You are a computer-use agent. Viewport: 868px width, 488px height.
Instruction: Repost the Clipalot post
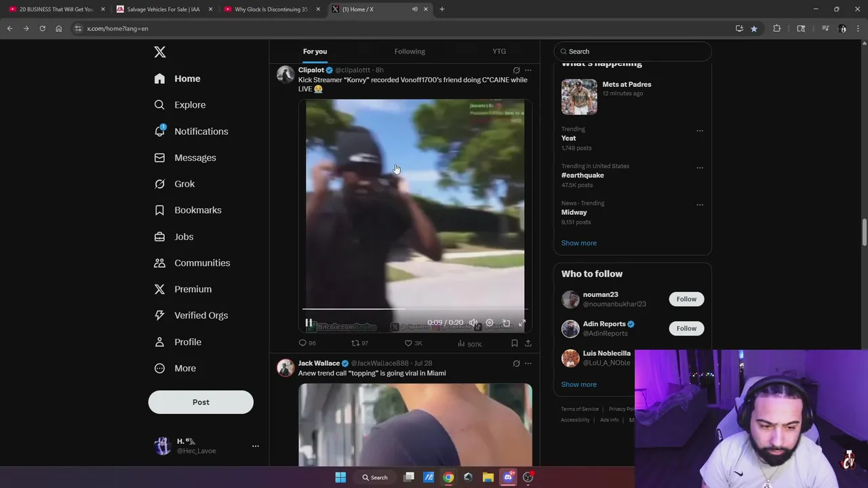tap(359, 344)
